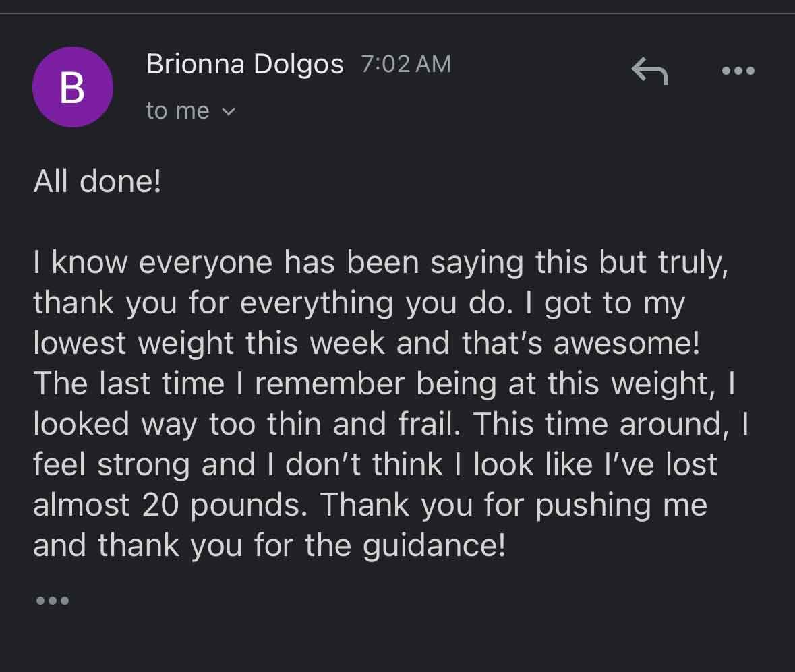Expand the trimmed content ellipsis below message
This screenshot has height=672, width=795.
pyautogui.click(x=52, y=600)
